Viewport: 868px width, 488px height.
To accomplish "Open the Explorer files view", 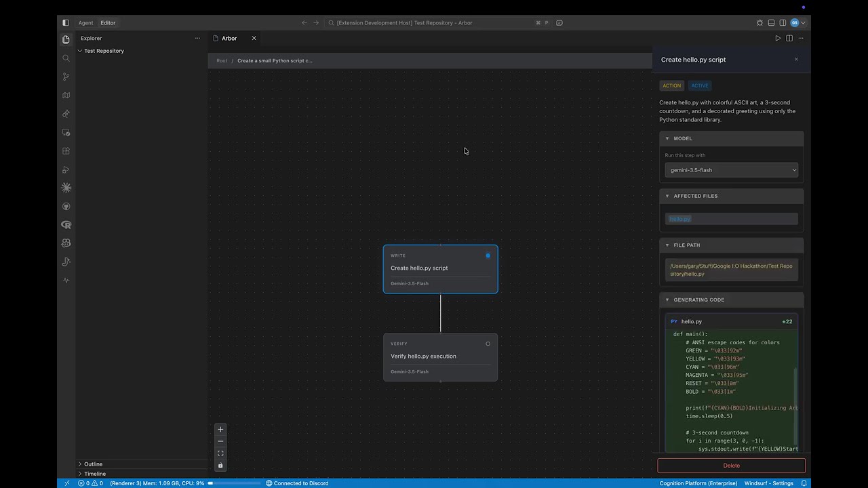I will pos(66,39).
